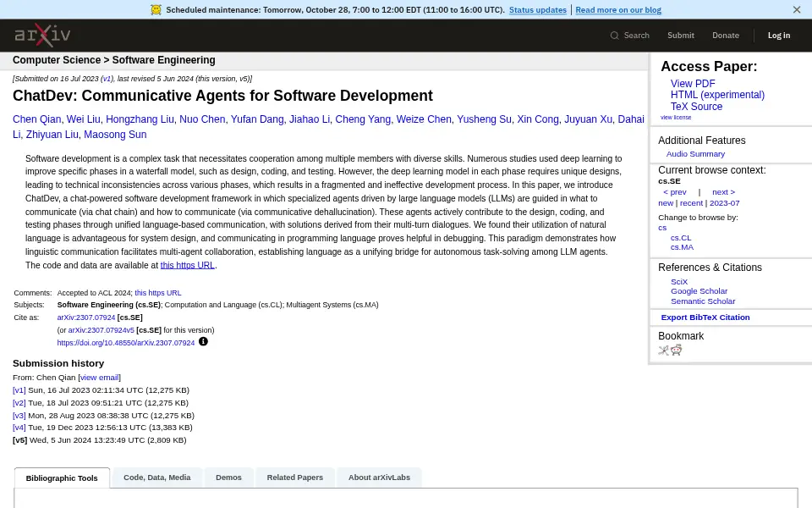Viewport: 812px width, 508px height.
Task: Select the Demos tab
Action: point(228,478)
